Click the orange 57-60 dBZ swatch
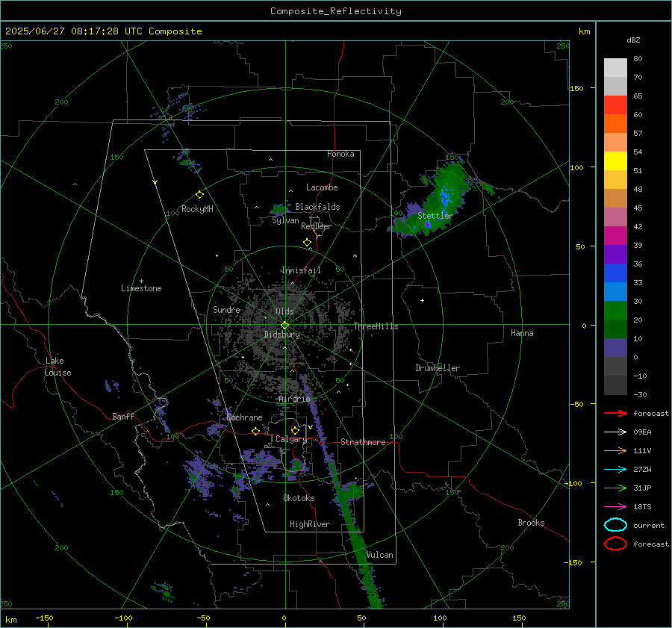 [615, 123]
